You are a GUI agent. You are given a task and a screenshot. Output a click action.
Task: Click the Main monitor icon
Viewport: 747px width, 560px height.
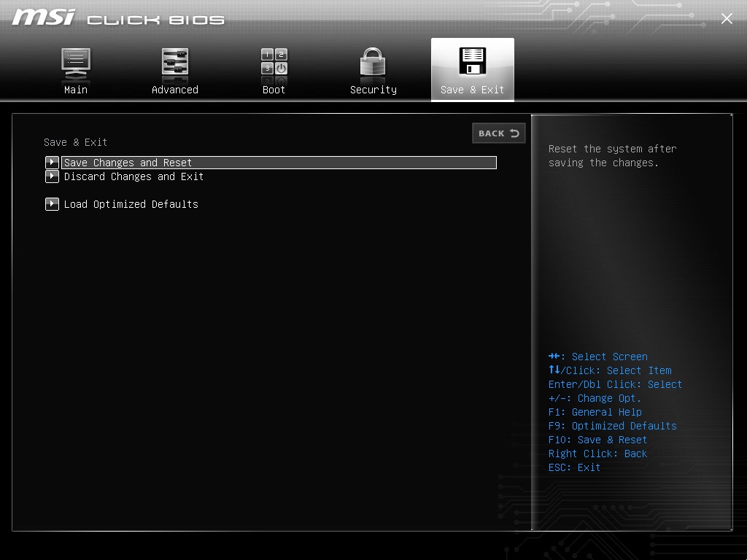[76, 63]
